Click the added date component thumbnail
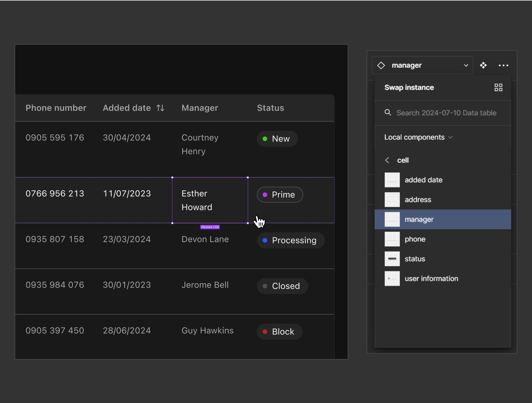This screenshot has width=532, height=403. 392,180
